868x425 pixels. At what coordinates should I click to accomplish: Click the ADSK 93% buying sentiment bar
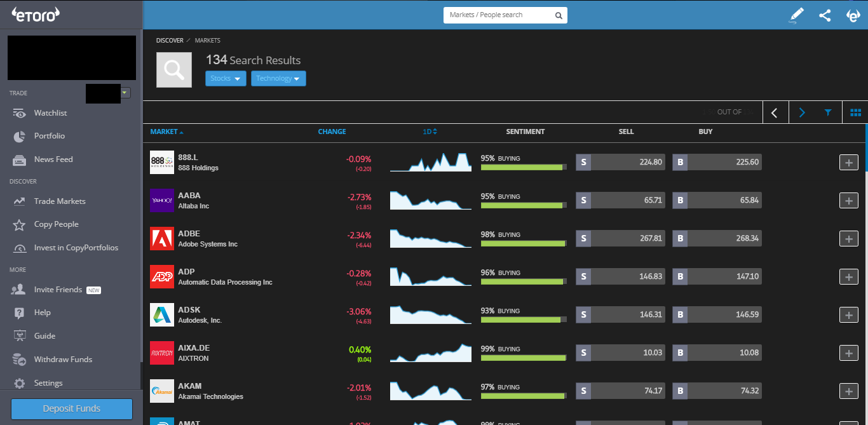(524, 320)
